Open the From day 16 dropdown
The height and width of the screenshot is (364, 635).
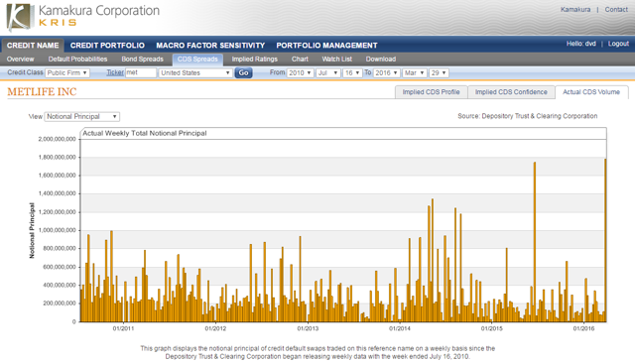pyautogui.click(x=352, y=72)
